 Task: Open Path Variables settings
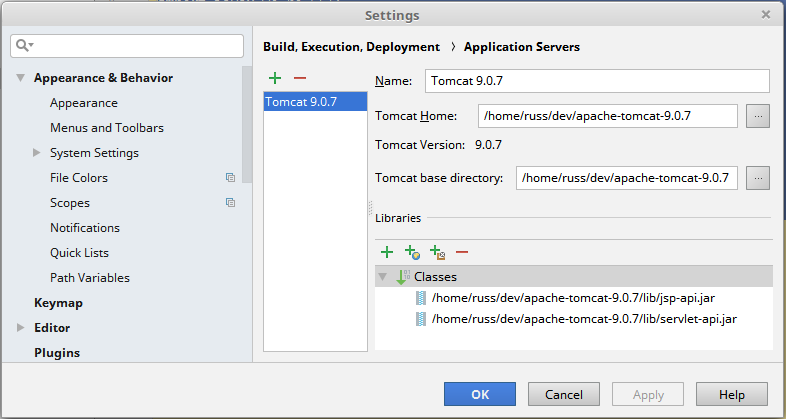90,278
